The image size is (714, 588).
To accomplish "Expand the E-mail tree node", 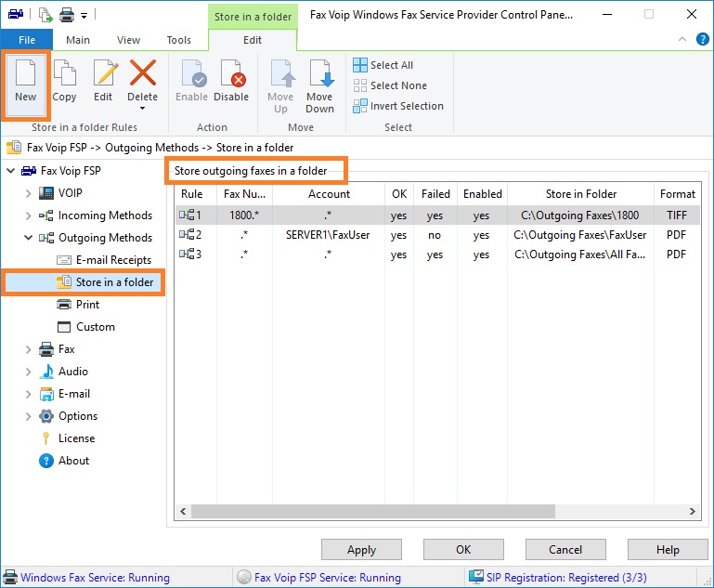I will click(28, 394).
